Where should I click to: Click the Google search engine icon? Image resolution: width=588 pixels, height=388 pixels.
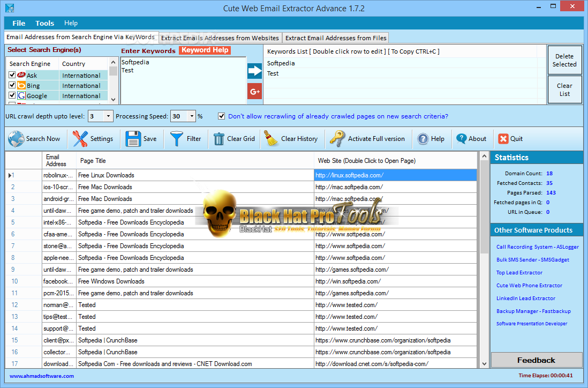pos(21,96)
